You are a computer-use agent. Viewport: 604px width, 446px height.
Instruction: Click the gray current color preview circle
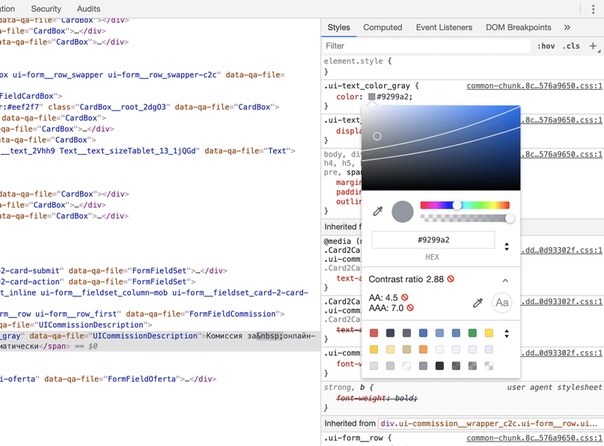click(402, 211)
